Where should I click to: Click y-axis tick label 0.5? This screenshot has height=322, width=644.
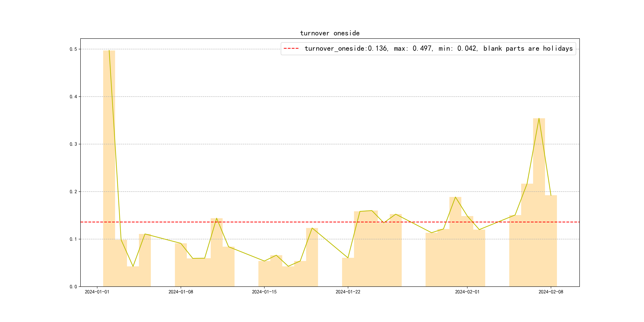(x=73, y=49)
